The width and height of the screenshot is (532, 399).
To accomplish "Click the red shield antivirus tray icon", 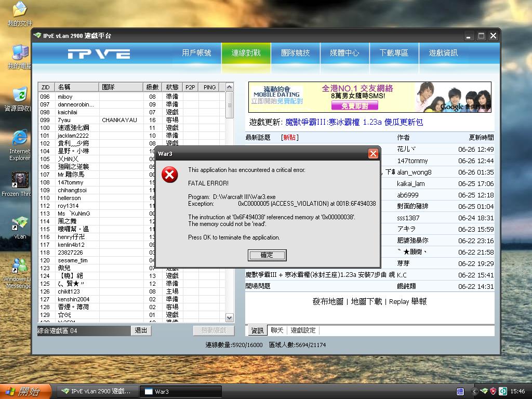I will click(x=493, y=391).
